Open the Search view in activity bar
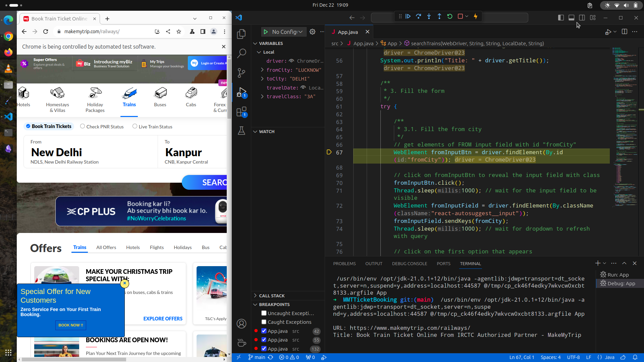This screenshot has height=362, width=644. [x=241, y=53]
